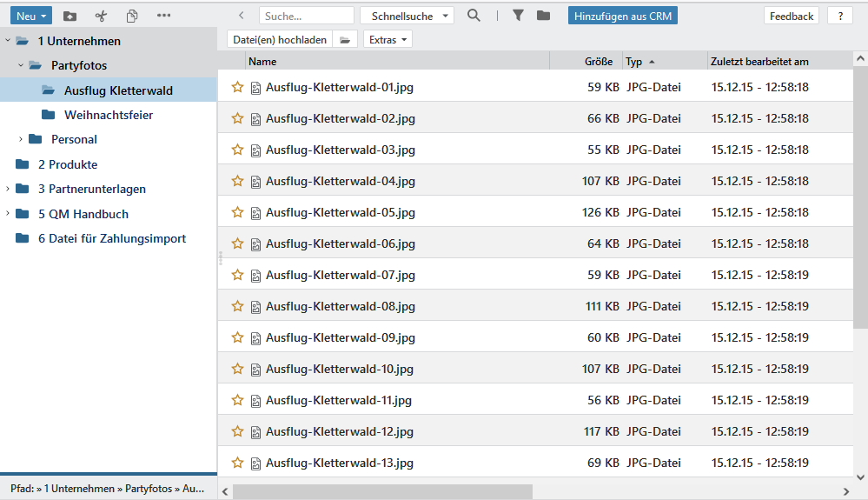
Task: Click the scissors cut icon
Action: [101, 16]
